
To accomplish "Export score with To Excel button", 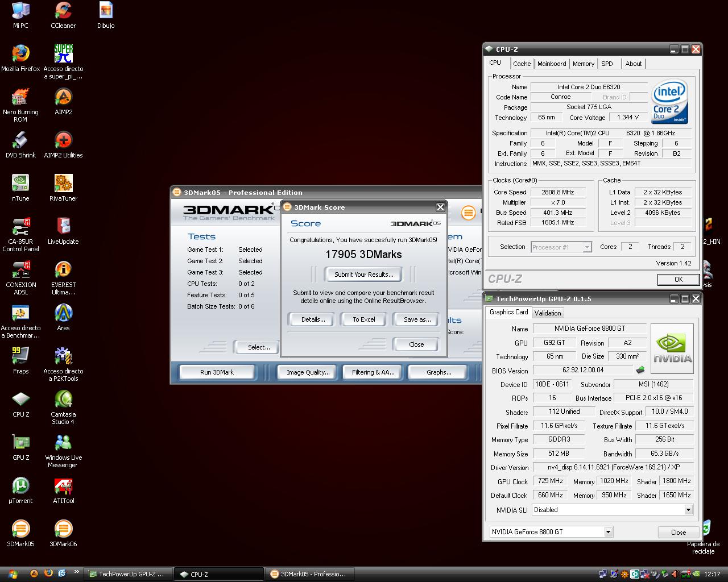I will (364, 319).
